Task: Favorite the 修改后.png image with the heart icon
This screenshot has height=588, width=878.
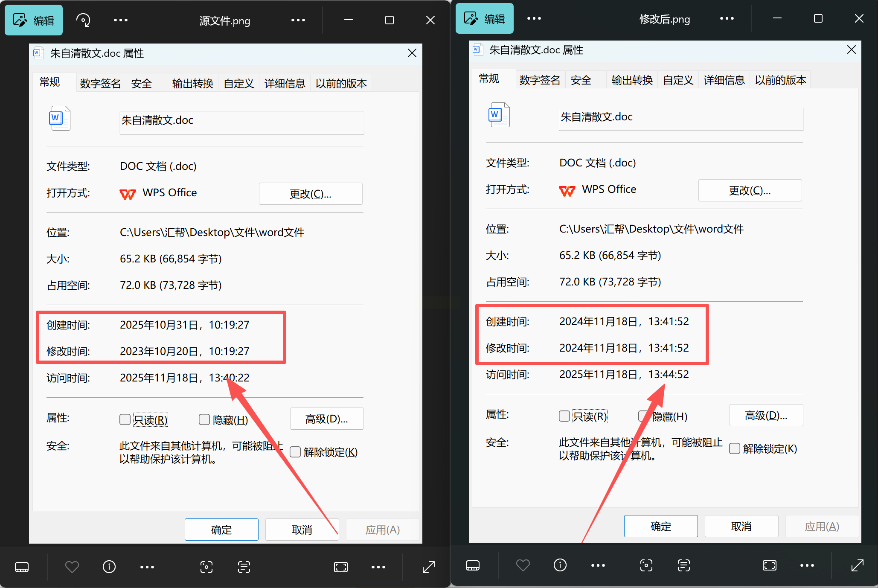Action: pos(523,565)
